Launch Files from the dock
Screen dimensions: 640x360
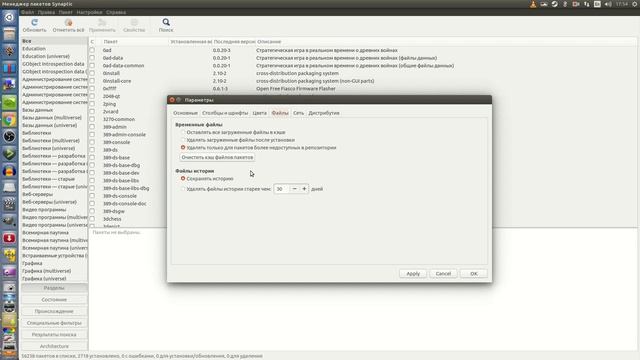click(9, 34)
